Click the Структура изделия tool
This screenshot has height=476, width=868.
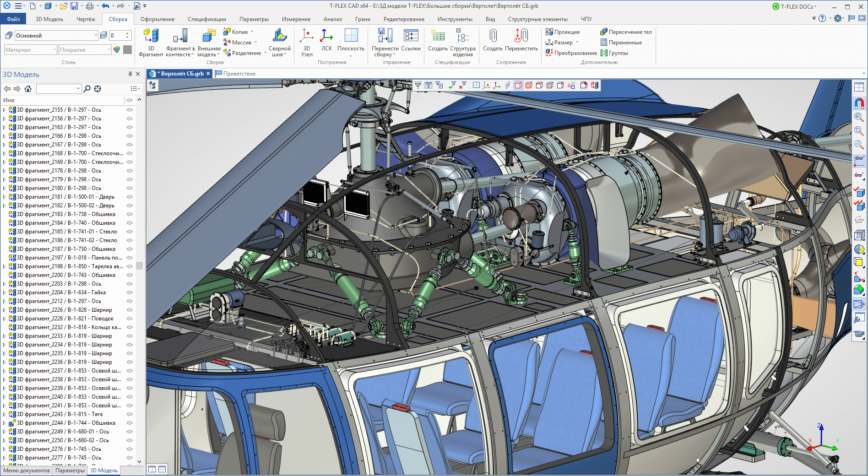[462, 42]
